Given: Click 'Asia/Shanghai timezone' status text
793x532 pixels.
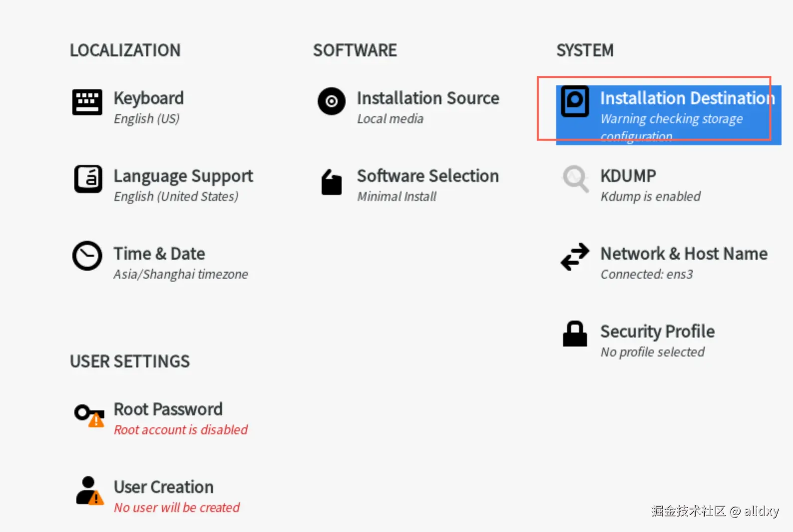Looking at the screenshot, I should pyautogui.click(x=181, y=274).
